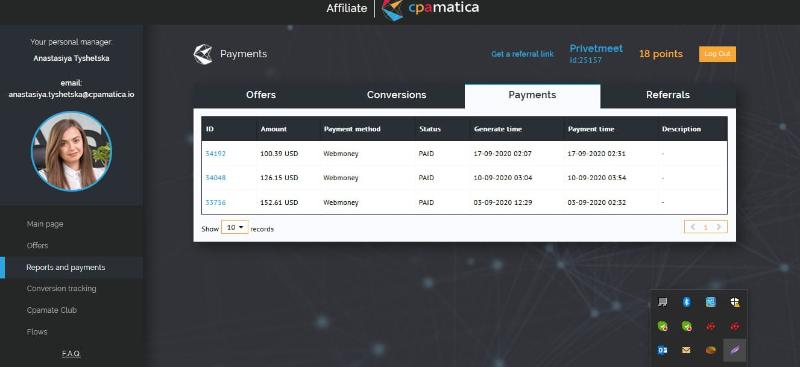Switch to the Conversions tab

tap(396, 95)
